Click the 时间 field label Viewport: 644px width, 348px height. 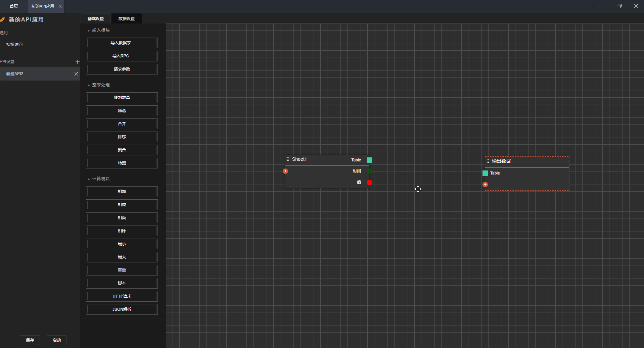tap(357, 171)
